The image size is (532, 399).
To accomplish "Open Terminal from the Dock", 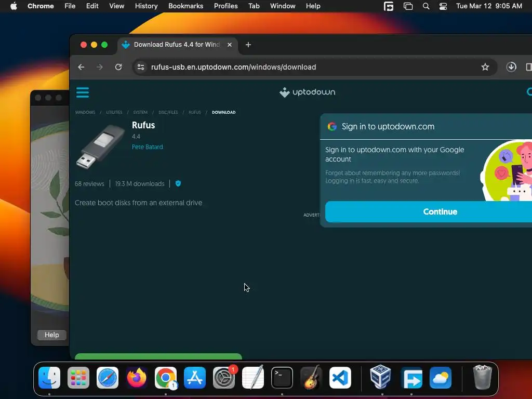I will pyautogui.click(x=282, y=378).
